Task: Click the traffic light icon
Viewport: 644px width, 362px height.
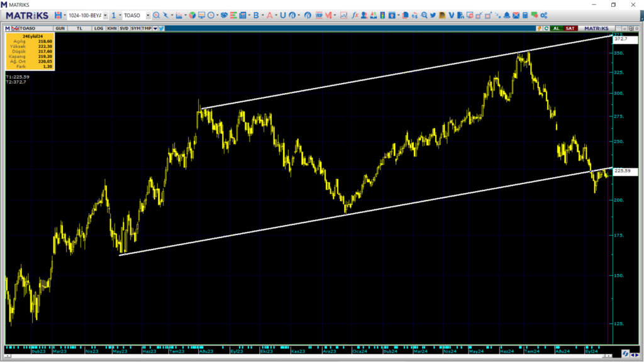Action: pyautogui.click(x=382, y=15)
